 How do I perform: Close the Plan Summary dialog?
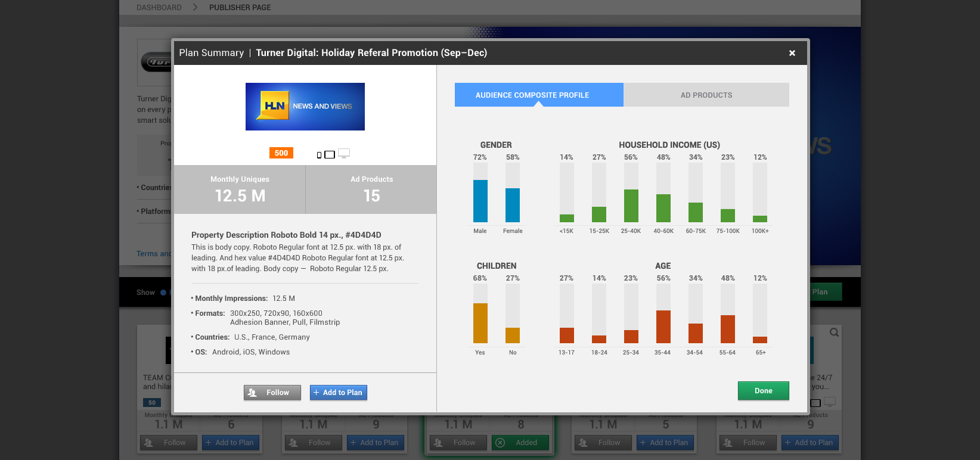coord(792,53)
